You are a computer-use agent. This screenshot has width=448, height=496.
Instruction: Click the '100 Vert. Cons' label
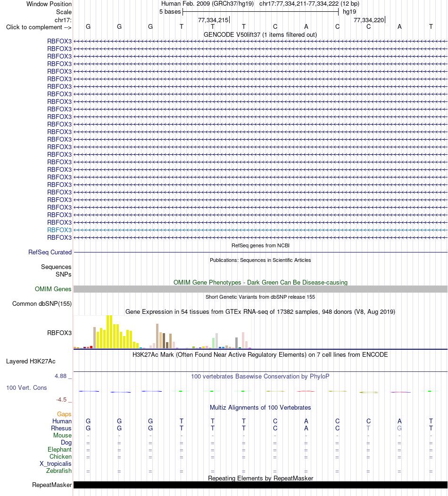point(26,388)
